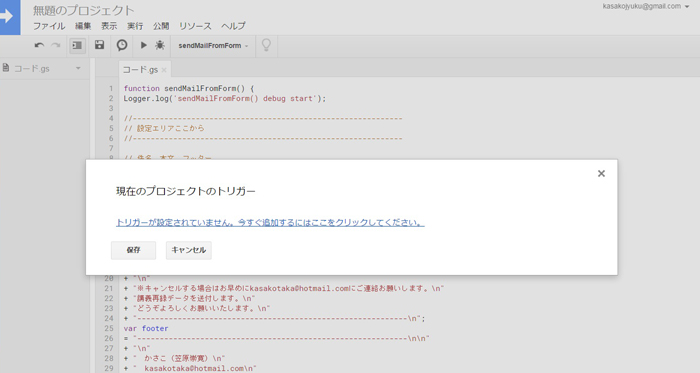Open the コード.gs file dropdown arrow in sidebar
The height and width of the screenshot is (373, 700).
(x=78, y=68)
